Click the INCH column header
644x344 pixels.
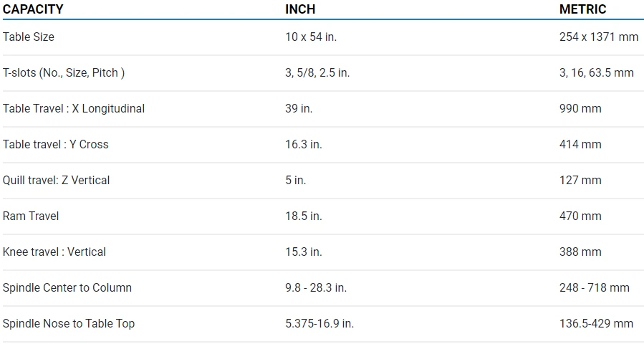300,9
